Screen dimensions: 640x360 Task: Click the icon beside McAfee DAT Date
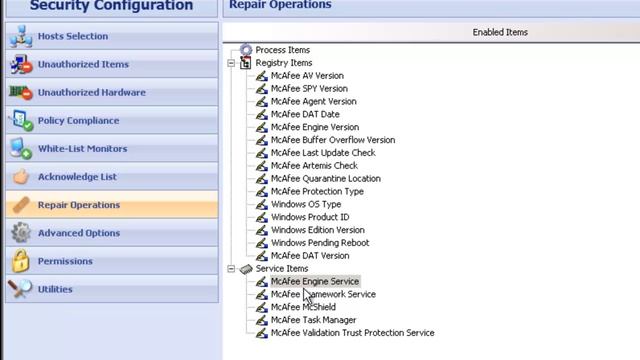(x=262, y=114)
